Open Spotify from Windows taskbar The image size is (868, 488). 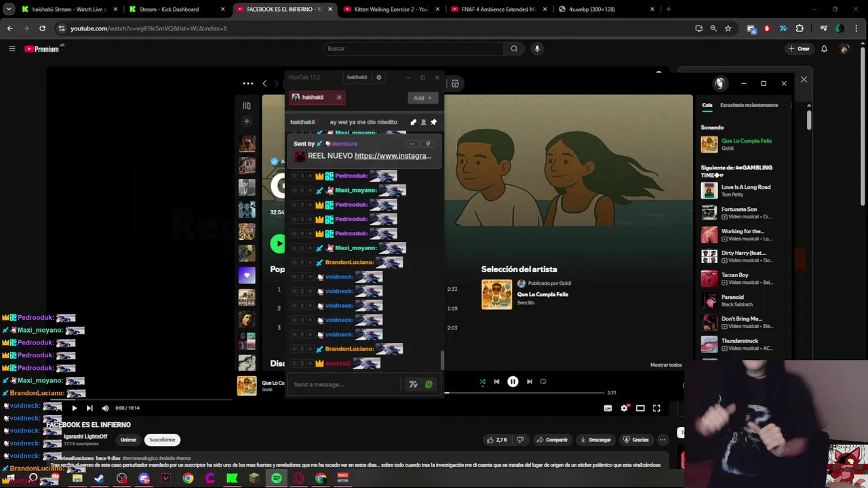pyautogui.click(x=277, y=479)
